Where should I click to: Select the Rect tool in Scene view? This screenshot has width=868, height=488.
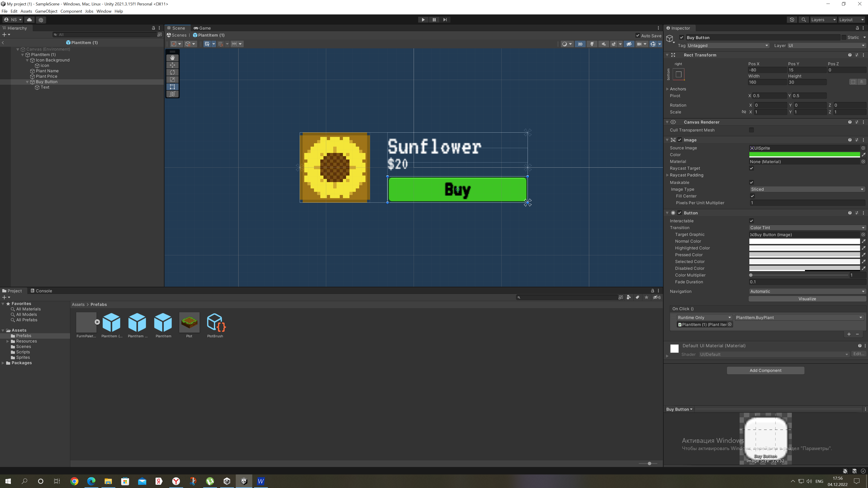pyautogui.click(x=172, y=87)
